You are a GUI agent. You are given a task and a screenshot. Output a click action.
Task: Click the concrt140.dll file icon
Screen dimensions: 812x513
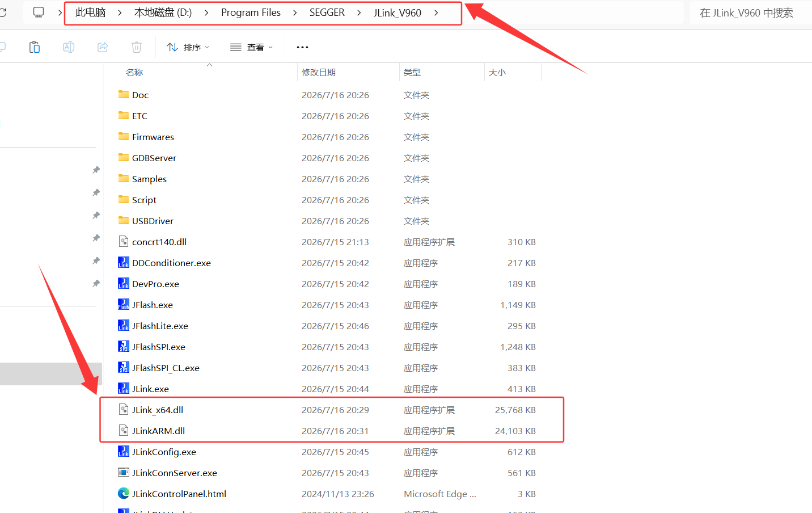[x=124, y=241]
